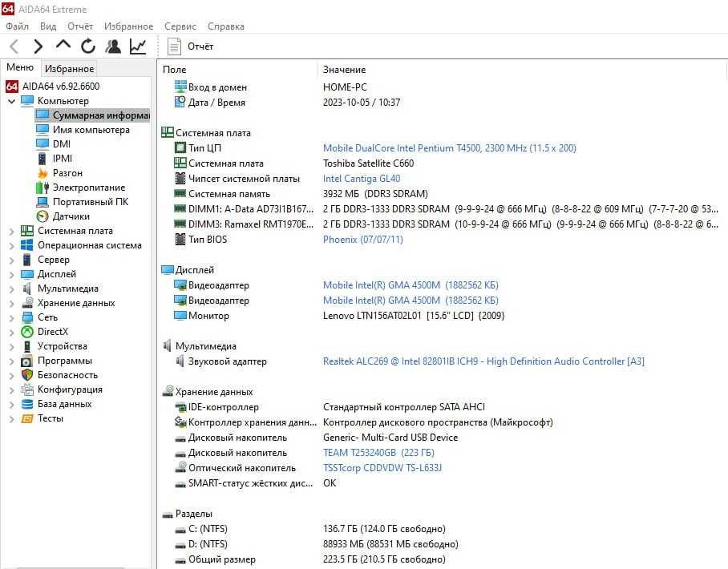728x569 pixels.
Task: Select the AIDA64 v6.92.6600 root icon
Action: (x=11, y=87)
